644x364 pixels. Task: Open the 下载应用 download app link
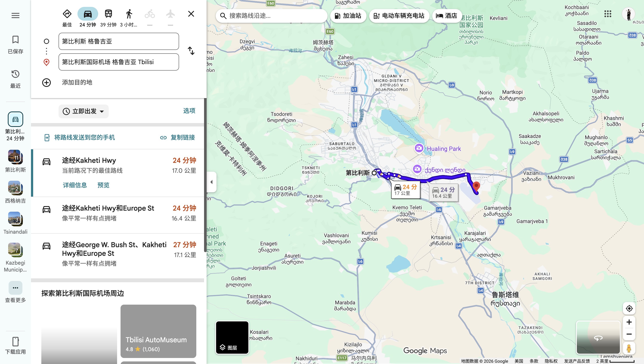pyautogui.click(x=15, y=345)
